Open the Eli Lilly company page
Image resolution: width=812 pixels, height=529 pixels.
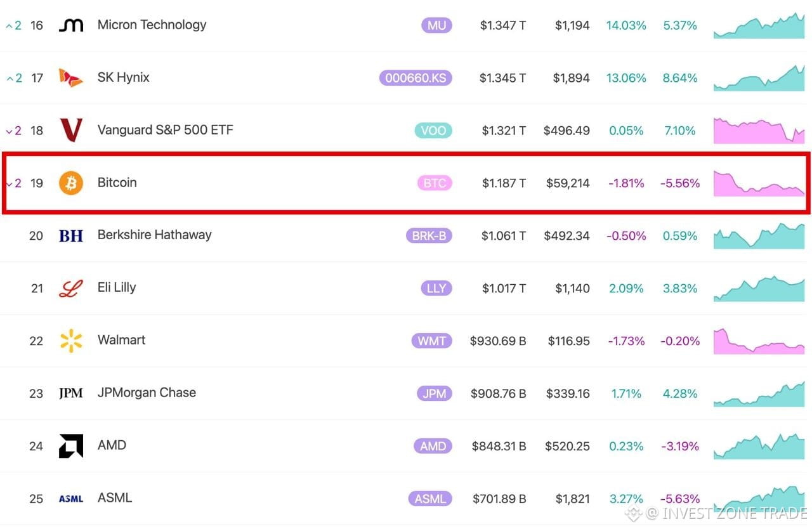click(x=117, y=287)
